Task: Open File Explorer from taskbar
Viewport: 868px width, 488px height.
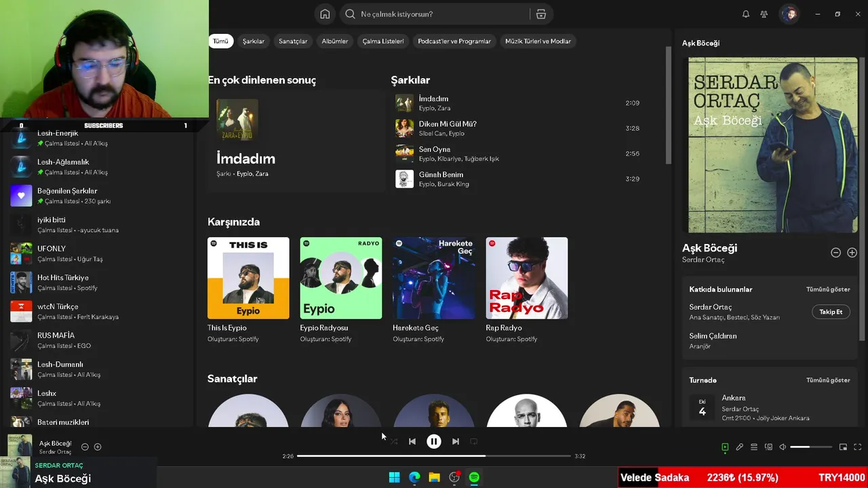Action: (434, 478)
